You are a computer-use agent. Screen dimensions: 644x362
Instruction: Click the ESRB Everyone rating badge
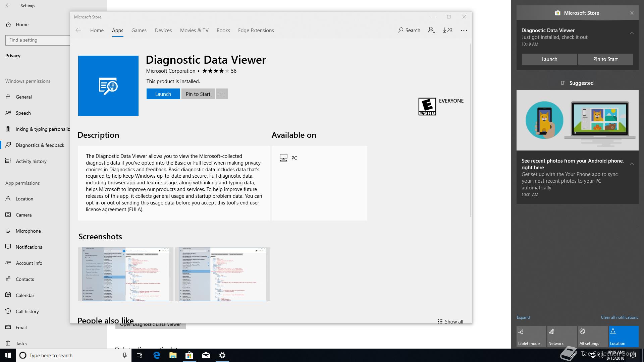[427, 107]
